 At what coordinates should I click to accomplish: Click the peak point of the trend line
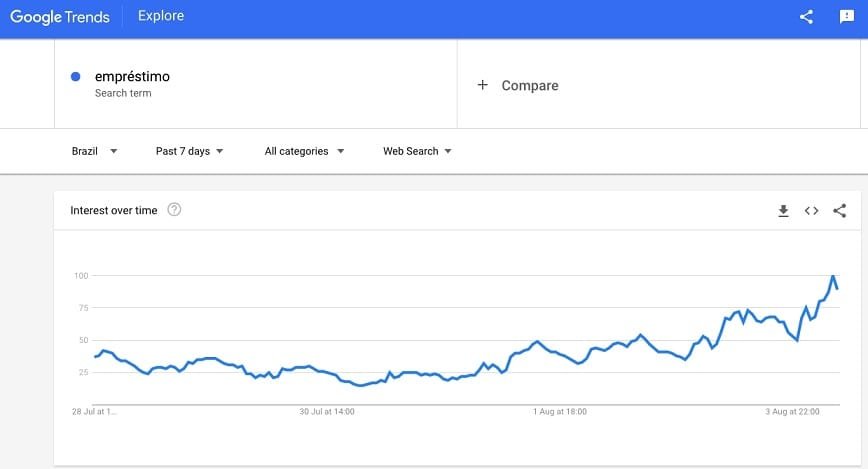pyautogui.click(x=833, y=275)
